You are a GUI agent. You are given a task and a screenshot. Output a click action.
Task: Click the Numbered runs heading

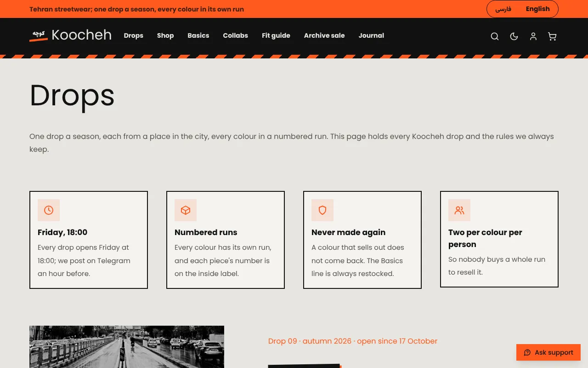coord(206,232)
